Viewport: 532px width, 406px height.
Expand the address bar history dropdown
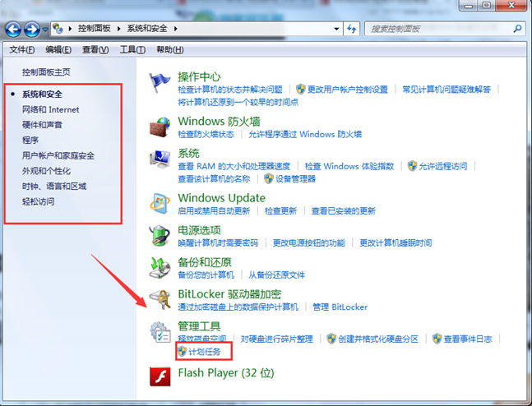[x=336, y=29]
